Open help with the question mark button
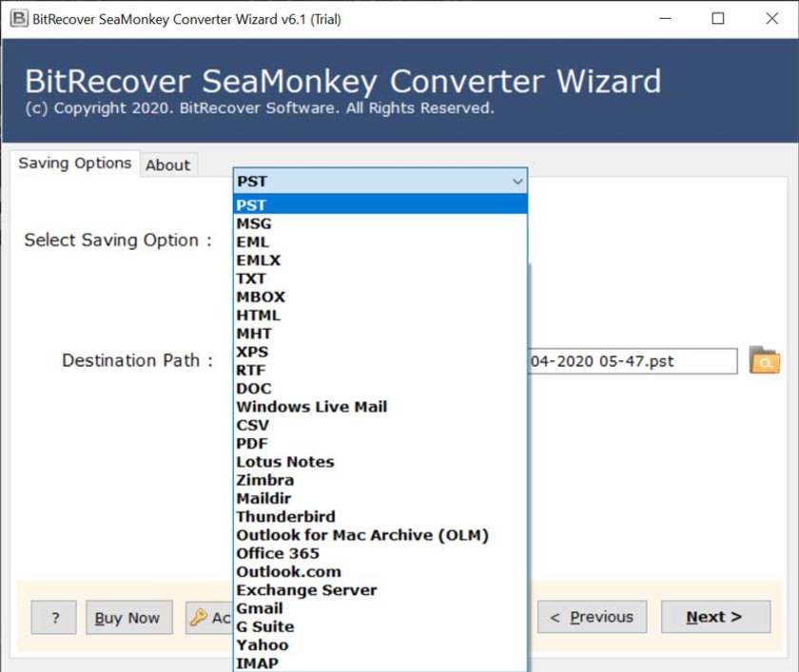Image resolution: width=799 pixels, height=672 pixels. [x=53, y=618]
